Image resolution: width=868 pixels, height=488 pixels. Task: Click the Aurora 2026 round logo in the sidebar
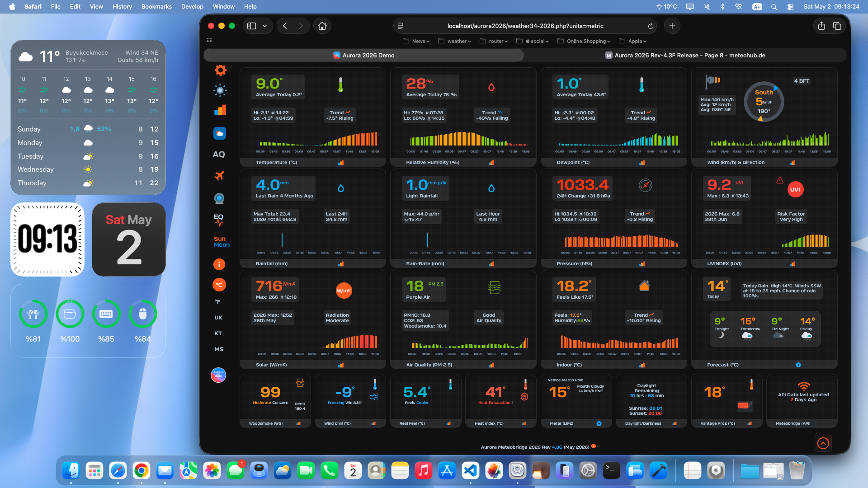tap(218, 375)
